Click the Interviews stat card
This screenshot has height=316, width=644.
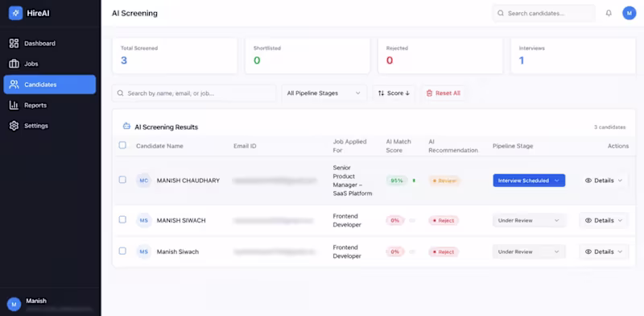tap(573, 56)
